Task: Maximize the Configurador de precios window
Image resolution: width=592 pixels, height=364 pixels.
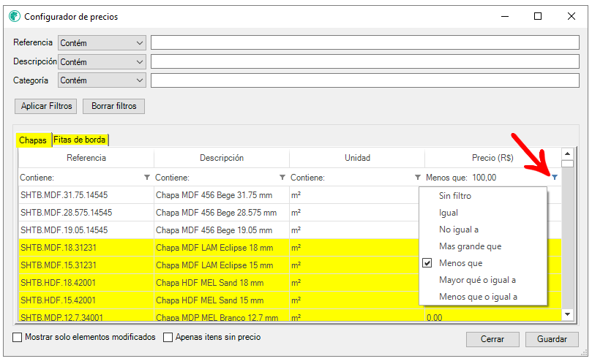Action: click(538, 16)
